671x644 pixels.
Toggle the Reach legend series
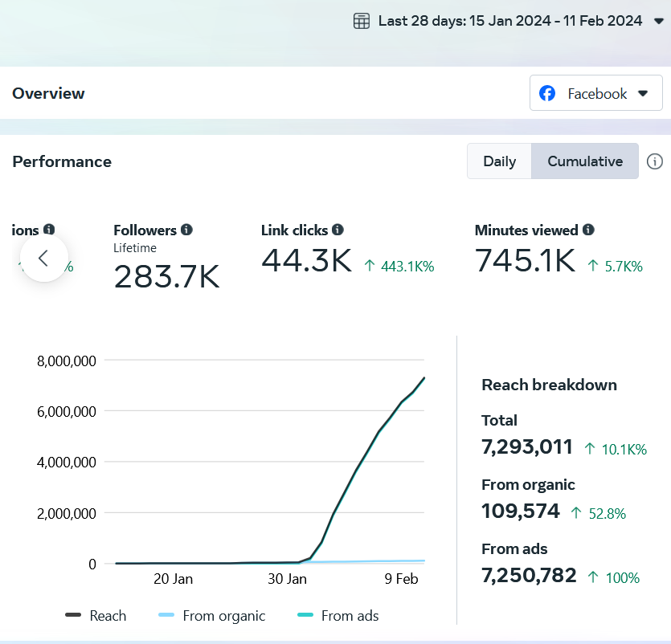pos(96,616)
